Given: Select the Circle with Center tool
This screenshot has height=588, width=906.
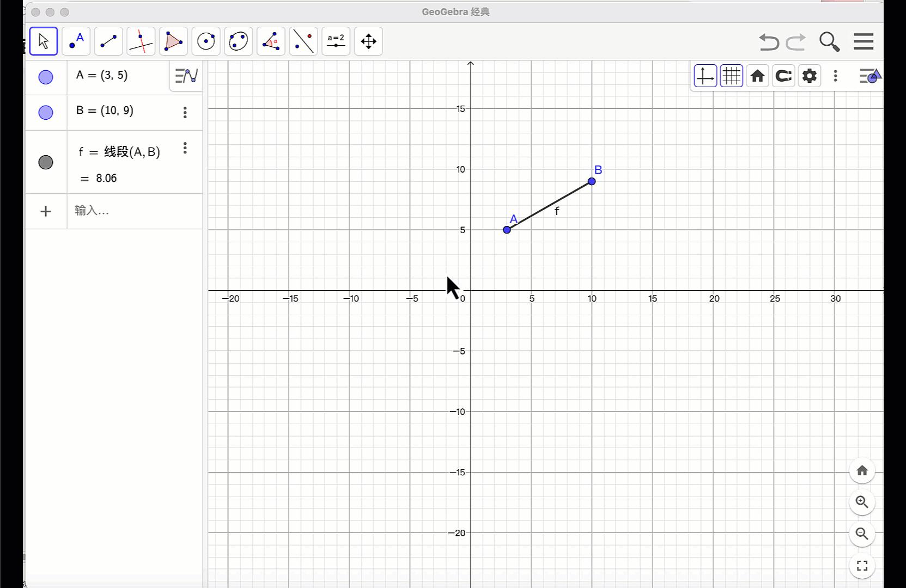Looking at the screenshot, I should pos(206,41).
